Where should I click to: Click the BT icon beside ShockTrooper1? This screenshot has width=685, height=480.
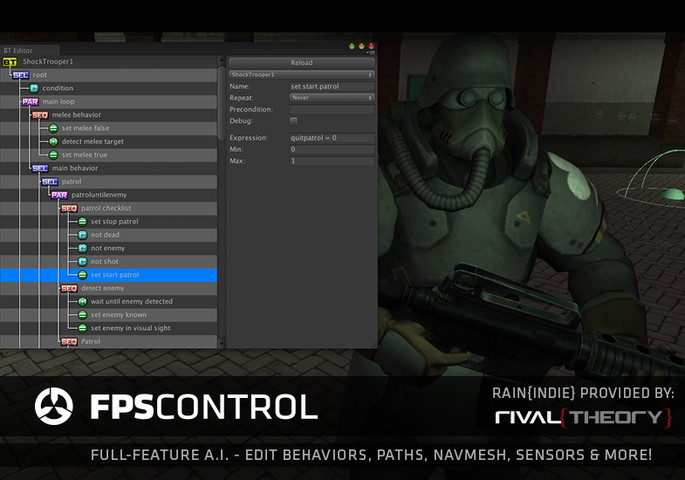10,62
